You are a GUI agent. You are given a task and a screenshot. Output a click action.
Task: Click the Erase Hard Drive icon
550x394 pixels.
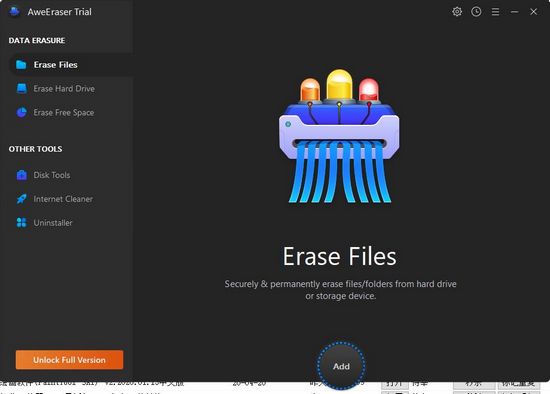tap(22, 88)
